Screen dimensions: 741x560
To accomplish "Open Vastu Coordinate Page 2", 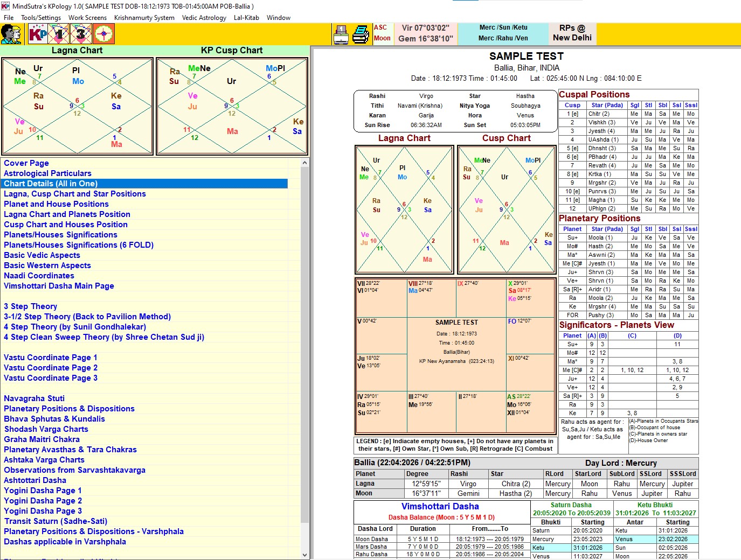I will pos(51,368).
